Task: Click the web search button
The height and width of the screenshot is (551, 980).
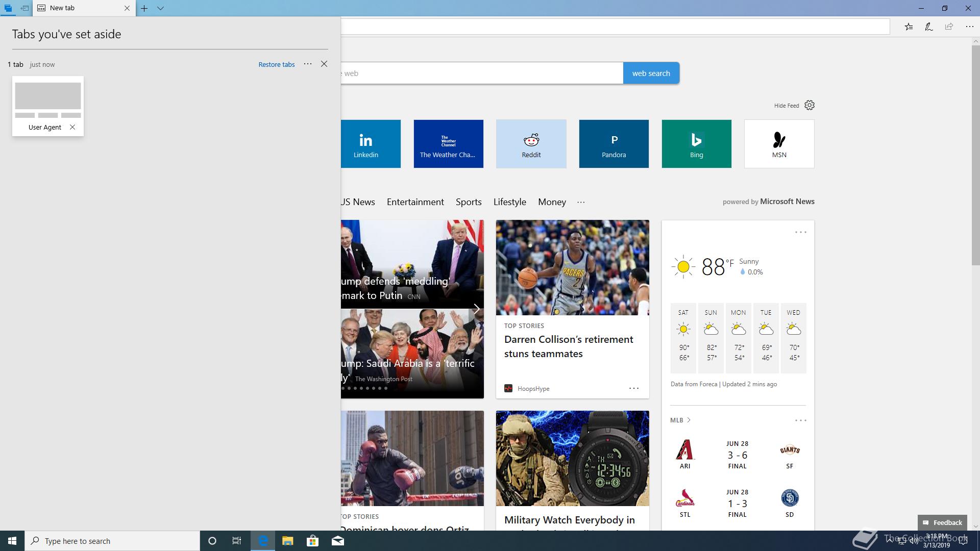Action: (x=651, y=73)
